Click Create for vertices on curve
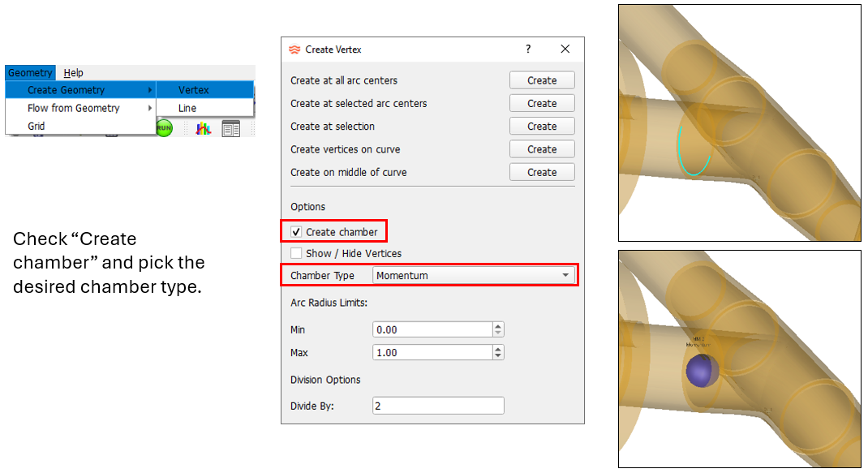The height and width of the screenshot is (473, 868). coord(542,149)
